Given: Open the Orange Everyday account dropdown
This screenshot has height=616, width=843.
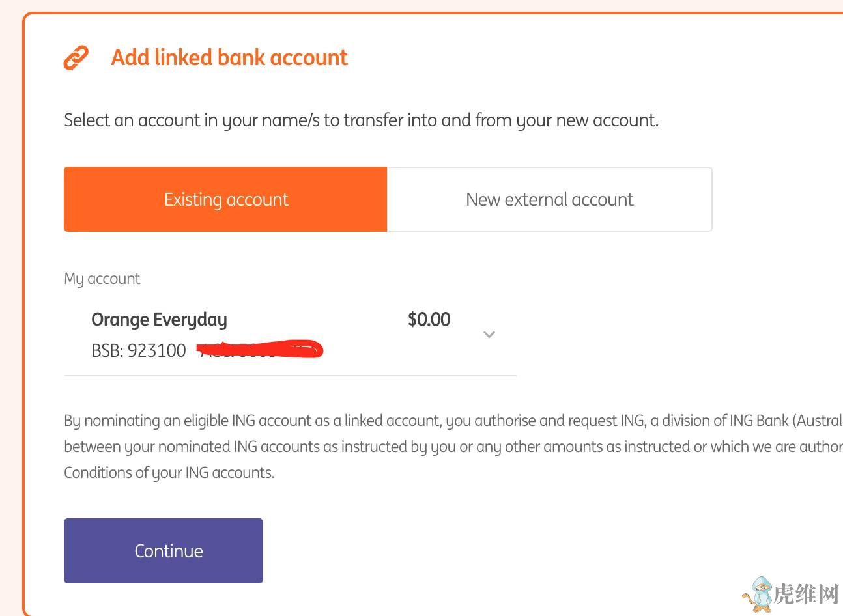Looking at the screenshot, I should click(x=159, y=320).
